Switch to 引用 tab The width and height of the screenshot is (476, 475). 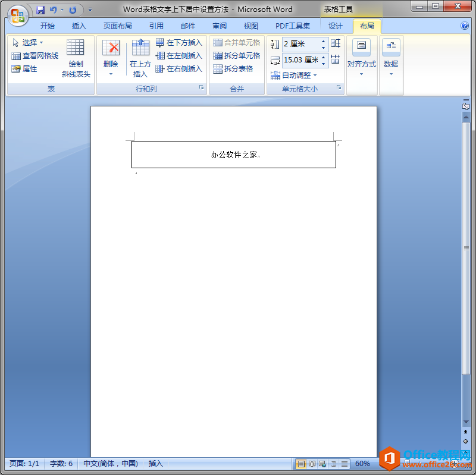tap(156, 26)
